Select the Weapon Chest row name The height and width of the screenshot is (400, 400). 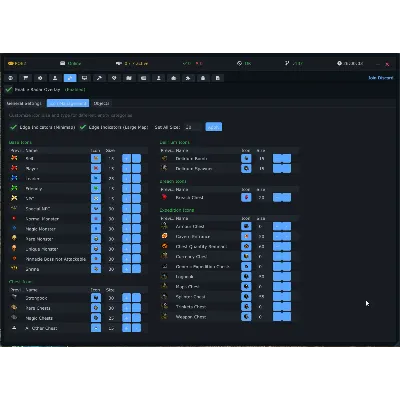coord(191,317)
